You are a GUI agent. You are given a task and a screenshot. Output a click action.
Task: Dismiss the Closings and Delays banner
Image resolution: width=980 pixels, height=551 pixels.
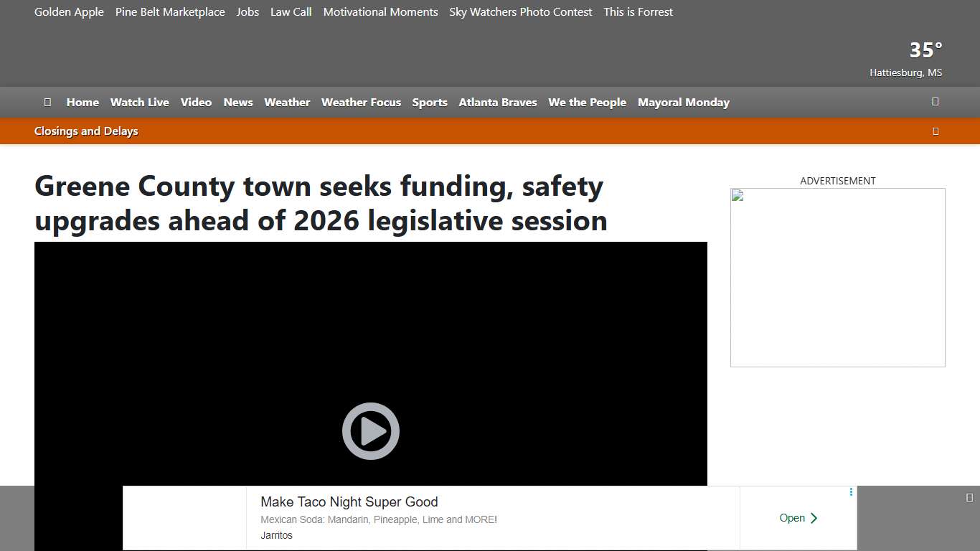point(936,131)
